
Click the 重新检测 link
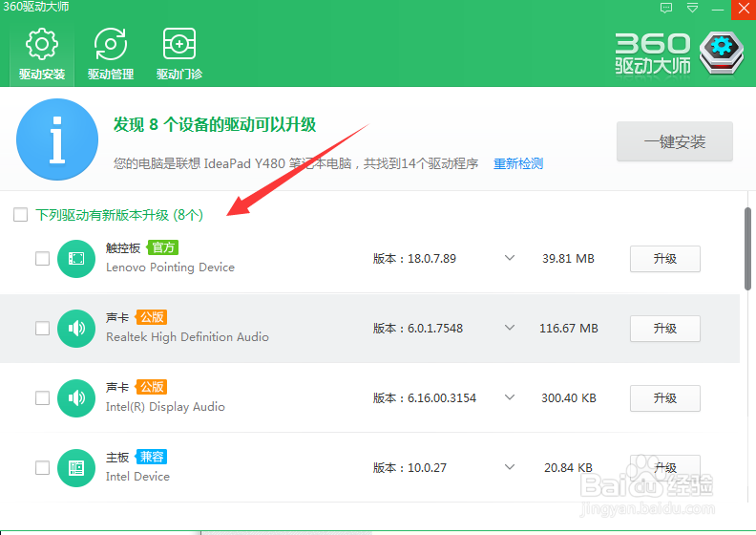pos(518,163)
